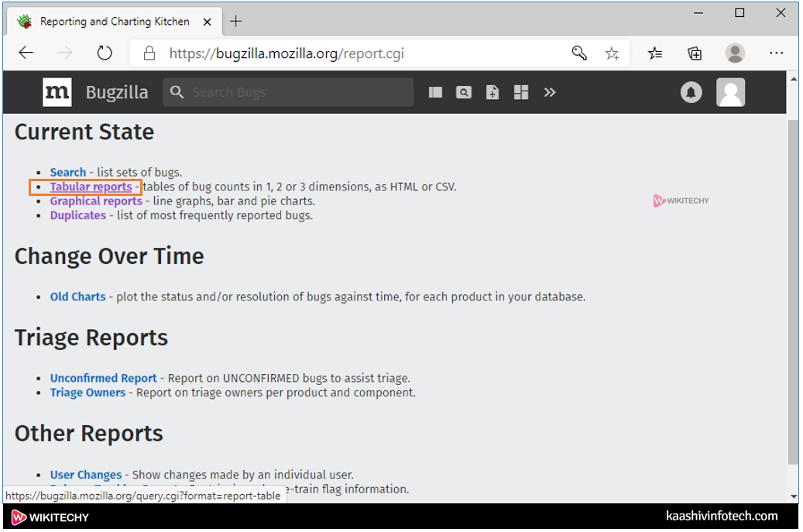Click the page's vertical scrollbar down arrow
The image size is (803, 532).
coord(793,496)
